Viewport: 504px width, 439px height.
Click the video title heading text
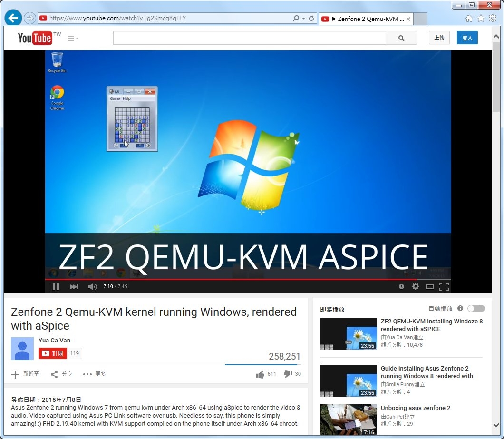click(154, 319)
